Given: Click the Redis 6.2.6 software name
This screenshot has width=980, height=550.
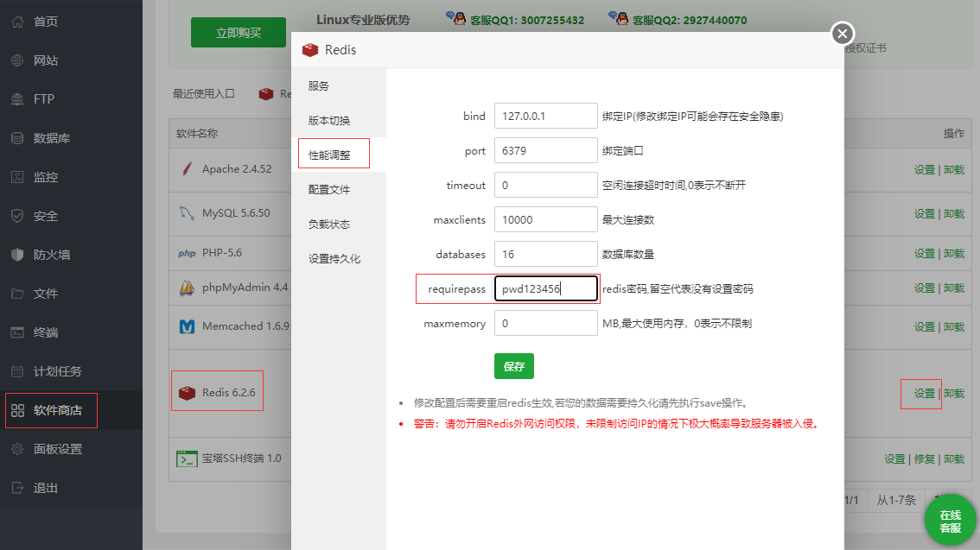Looking at the screenshot, I should 229,393.
